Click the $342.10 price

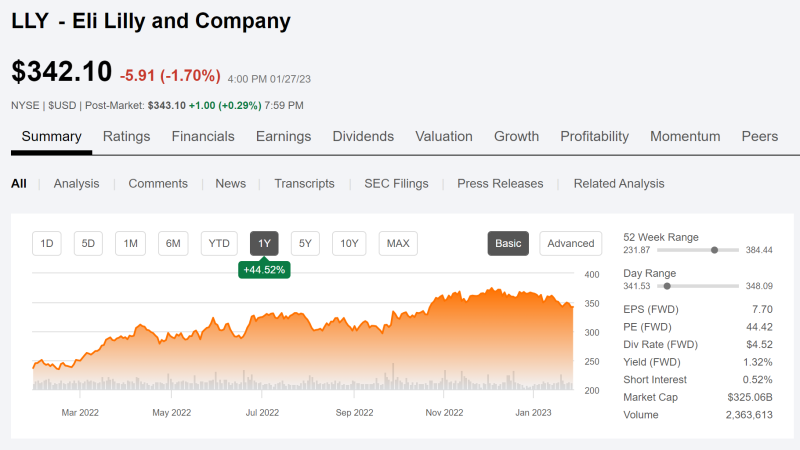(x=62, y=71)
